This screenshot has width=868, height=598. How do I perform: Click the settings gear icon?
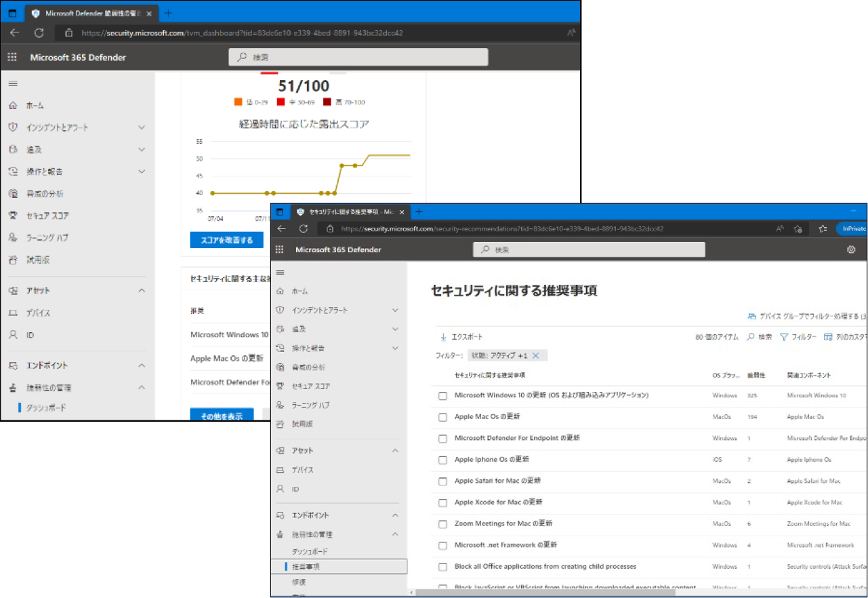[851, 250]
